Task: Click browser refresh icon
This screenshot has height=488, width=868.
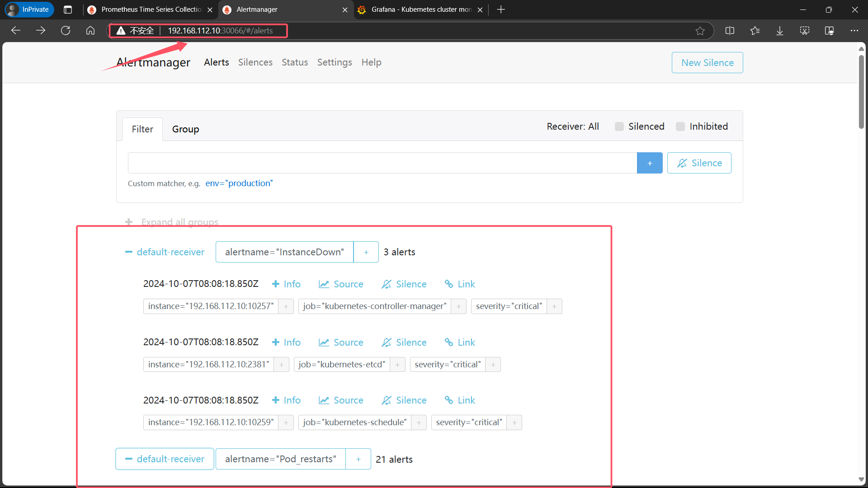Action: [x=66, y=31]
